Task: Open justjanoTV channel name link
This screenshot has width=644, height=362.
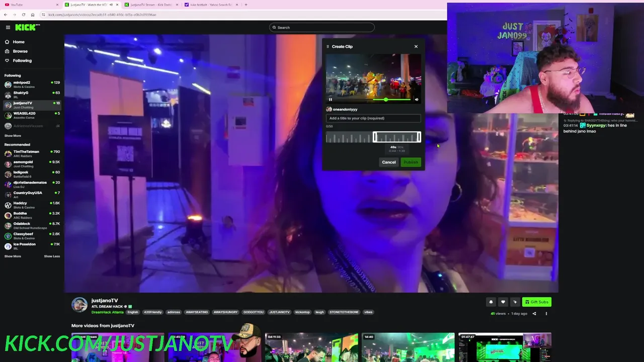Action: [105, 301]
